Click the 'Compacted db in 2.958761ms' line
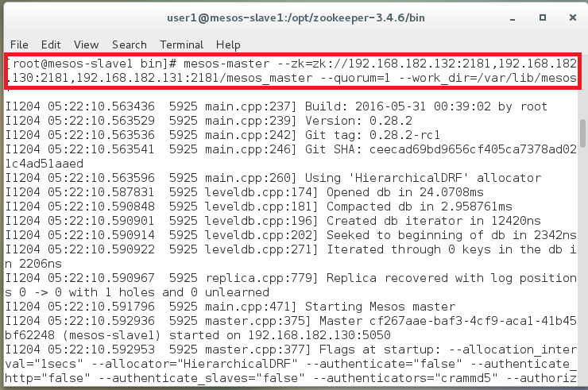The width and height of the screenshot is (588, 390). tap(258, 207)
